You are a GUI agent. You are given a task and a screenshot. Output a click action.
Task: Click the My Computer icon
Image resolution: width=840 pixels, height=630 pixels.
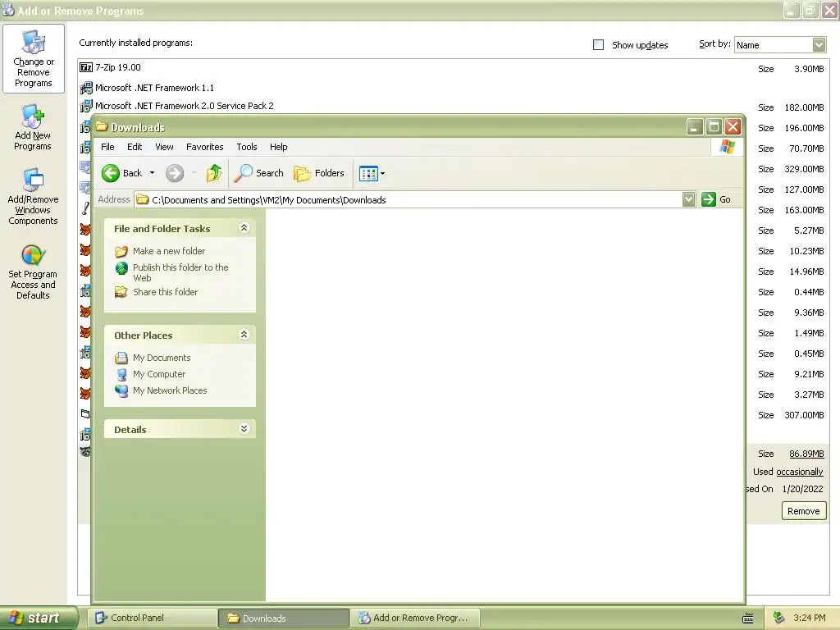[x=121, y=374]
